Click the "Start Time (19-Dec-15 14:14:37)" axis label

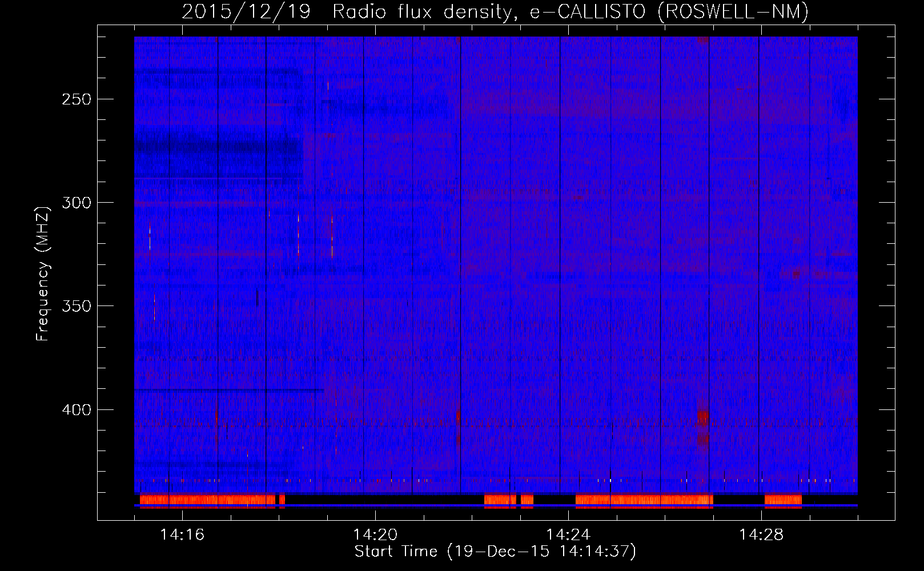click(x=495, y=552)
